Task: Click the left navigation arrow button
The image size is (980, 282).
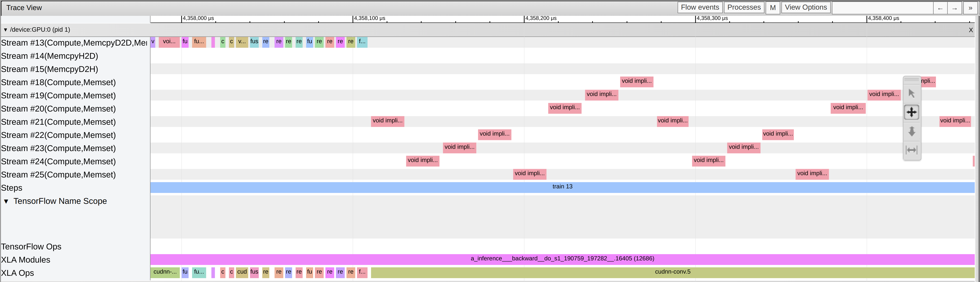Action: [939, 7]
